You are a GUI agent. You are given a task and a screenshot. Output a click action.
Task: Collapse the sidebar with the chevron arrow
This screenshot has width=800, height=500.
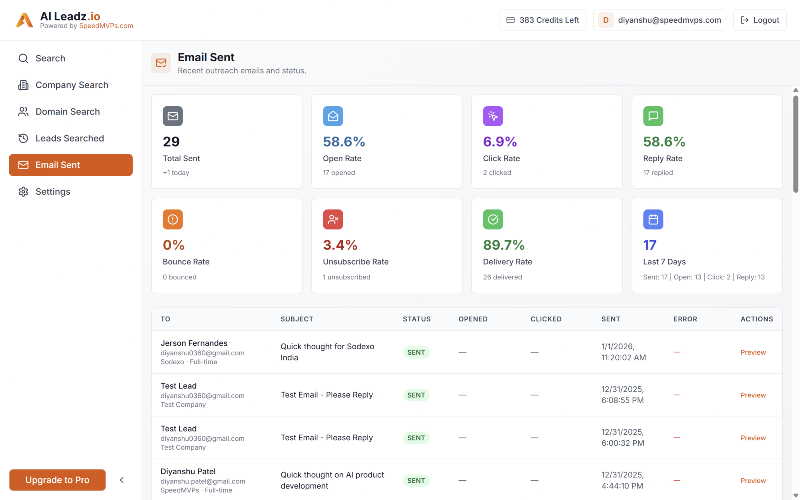[122, 480]
